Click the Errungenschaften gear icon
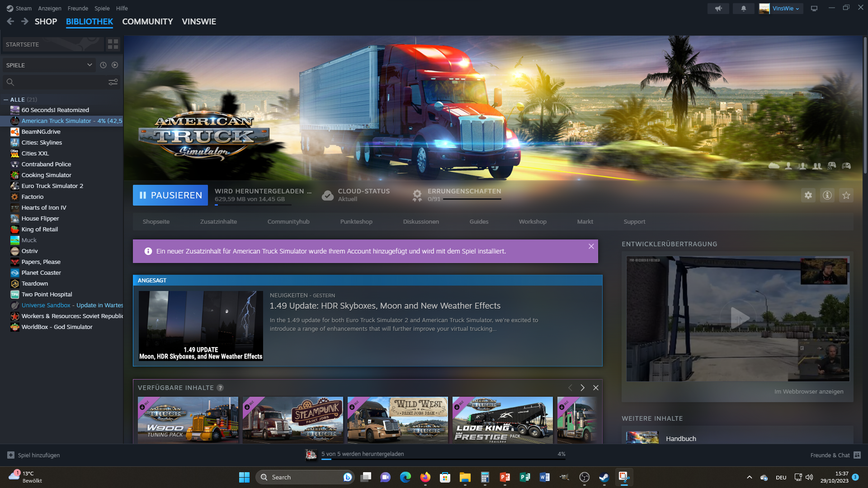Screen dimensions: 868x488 pyautogui.click(x=417, y=195)
